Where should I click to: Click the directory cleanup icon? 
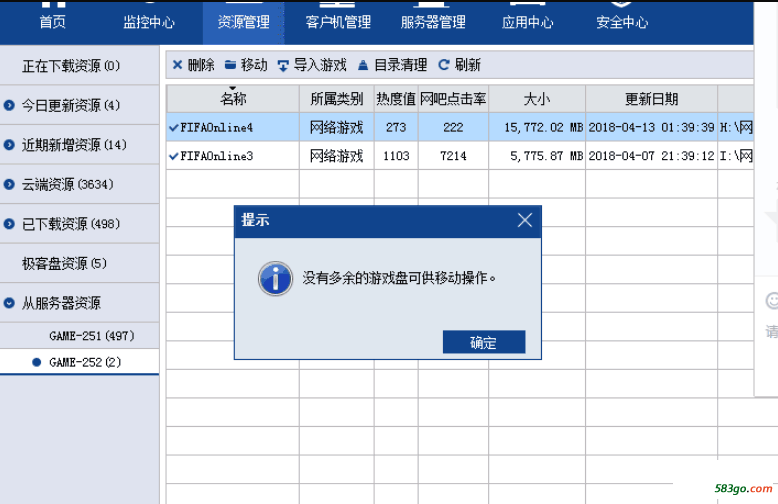click(x=363, y=65)
